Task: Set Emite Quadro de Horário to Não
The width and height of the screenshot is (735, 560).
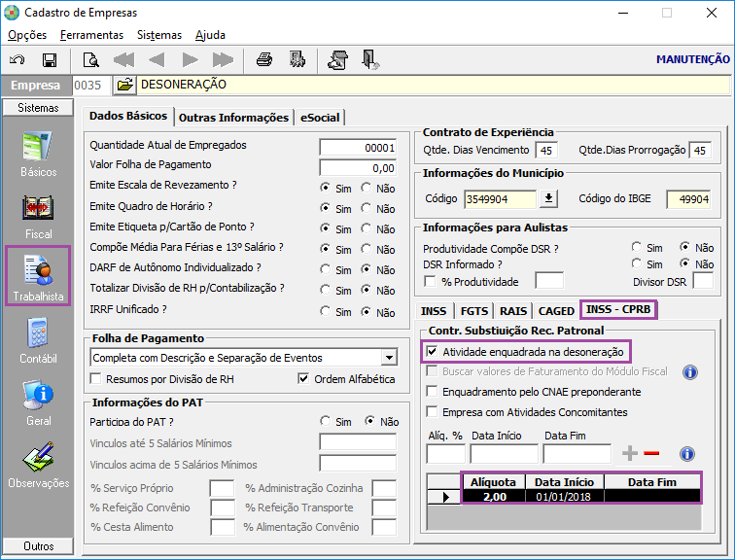Action: 367,208
